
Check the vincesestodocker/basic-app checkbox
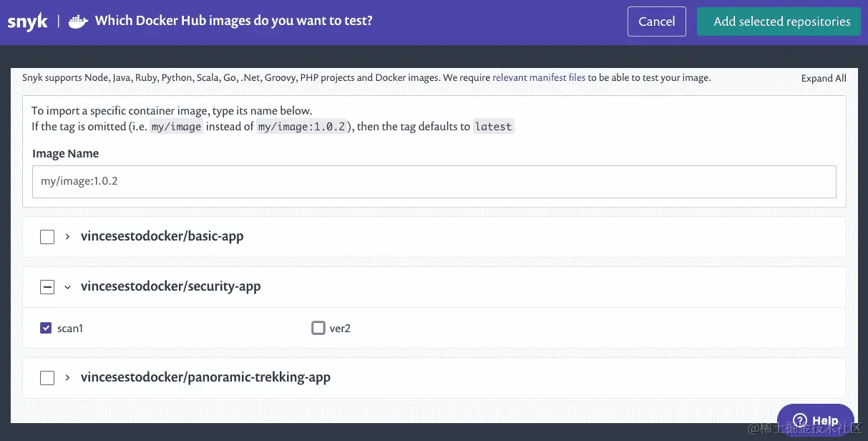pyautogui.click(x=47, y=236)
